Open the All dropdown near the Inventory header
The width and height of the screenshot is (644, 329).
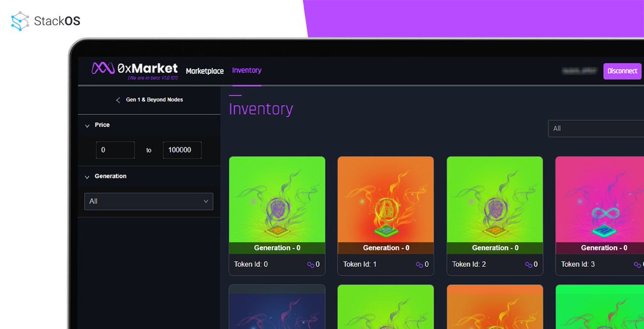596,129
